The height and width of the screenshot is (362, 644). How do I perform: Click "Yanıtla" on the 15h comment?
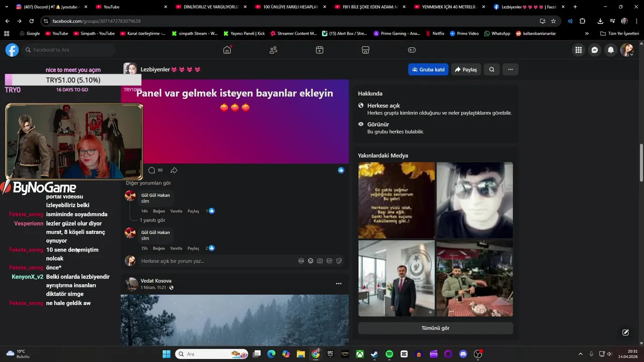[x=176, y=248]
